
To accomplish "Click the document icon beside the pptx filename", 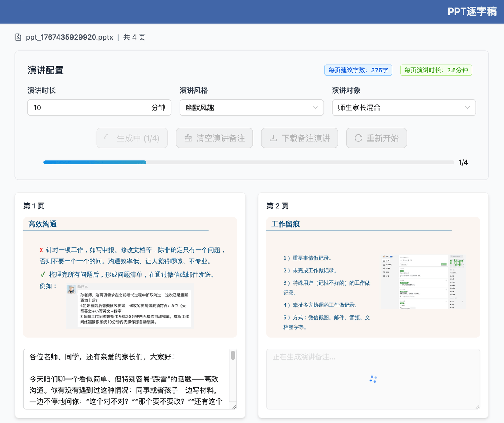I will tap(18, 36).
